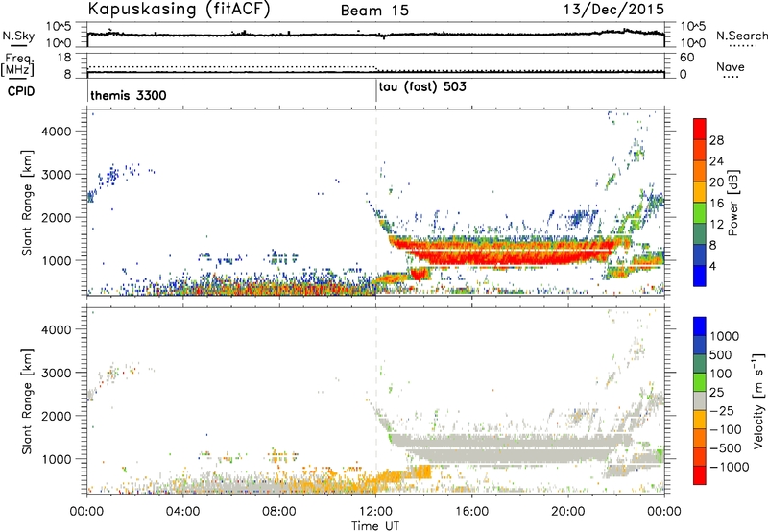This screenshot has width=768, height=532.
Task: Select the 'themis 3300' CPID entry
Action: click(129, 95)
